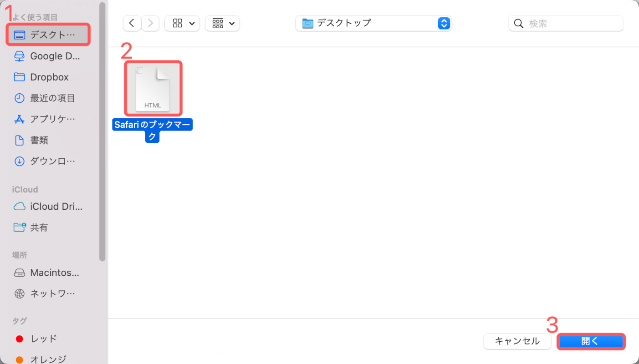Open the Dropbox sidebar folder
The width and height of the screenshot is (639, 364).
tap(48, 77)
